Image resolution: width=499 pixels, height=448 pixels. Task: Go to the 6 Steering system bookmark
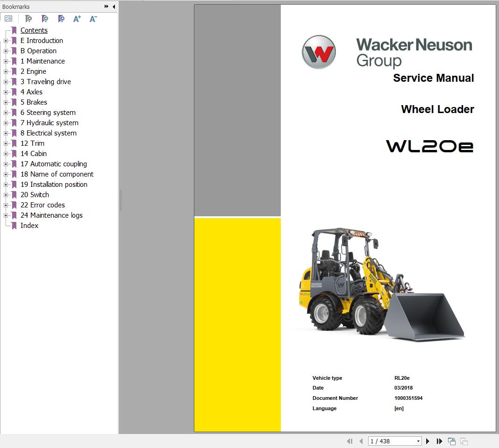coord(48,112)
